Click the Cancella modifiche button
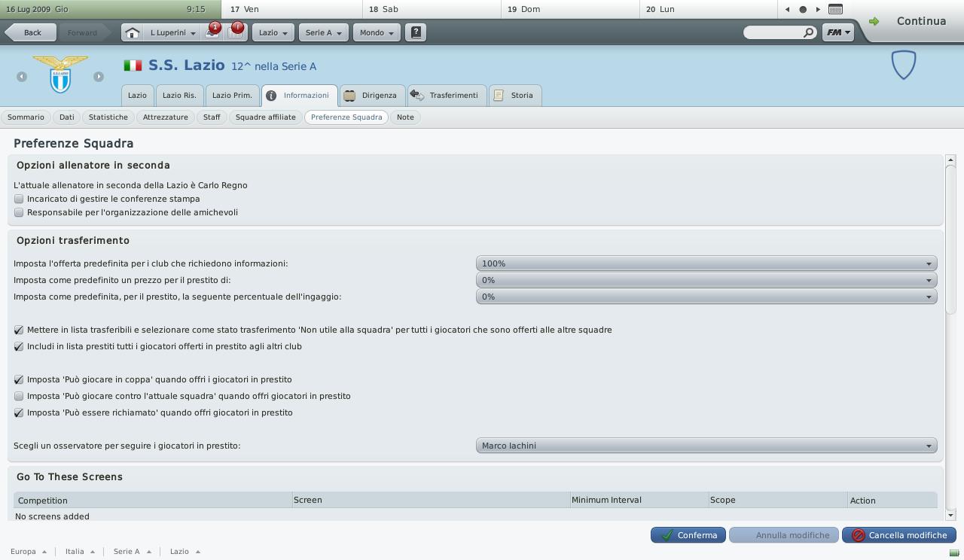Screen dimensions: 964x560 coord(899,535)
